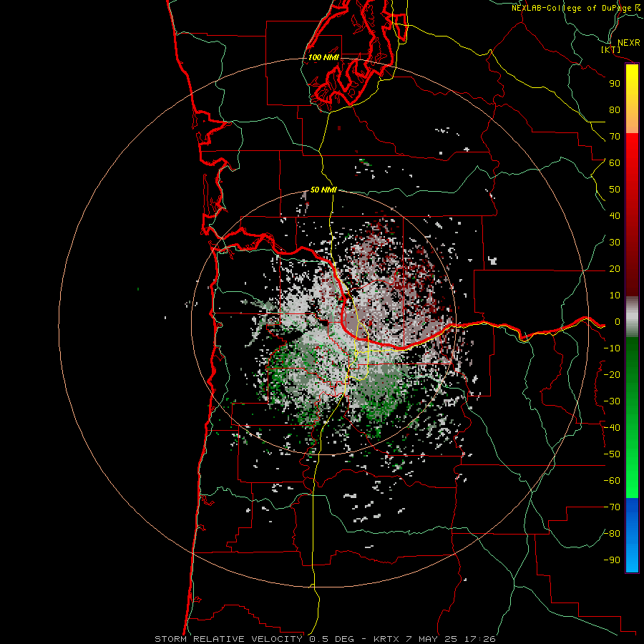
Task: Click the -20 value on the velocity scale
Action: (612, 374)
